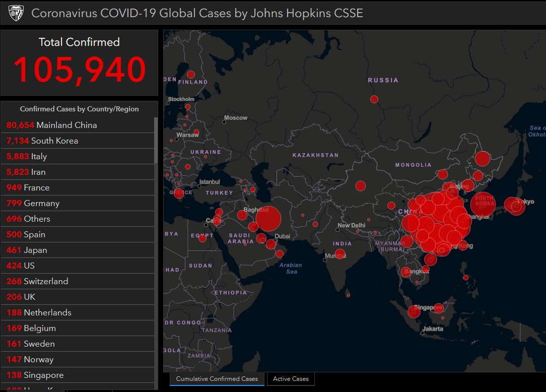Click the large red circle over Iran
The image size is (546, 392).
coord(268,219)
